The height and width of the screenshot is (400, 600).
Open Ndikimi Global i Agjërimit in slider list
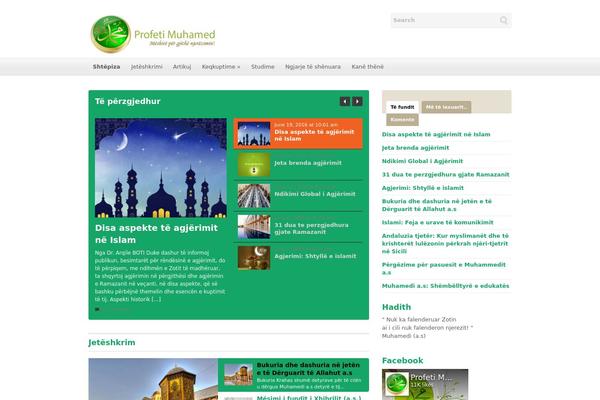pos(315,194)
